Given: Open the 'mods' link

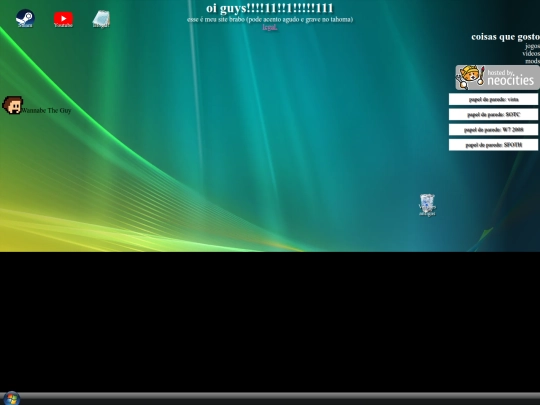Looking at the screenshot, I should point(532,61).
